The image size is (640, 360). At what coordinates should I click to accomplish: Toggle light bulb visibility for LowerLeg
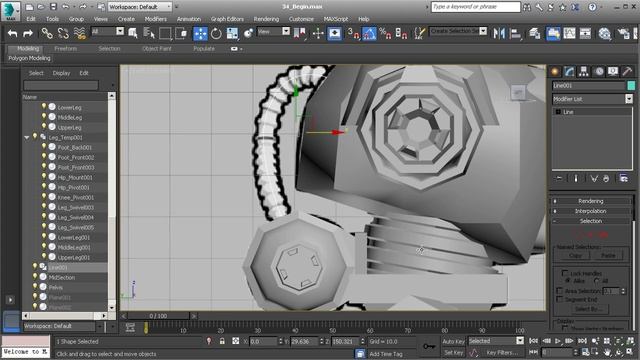[x=44, y=107]
